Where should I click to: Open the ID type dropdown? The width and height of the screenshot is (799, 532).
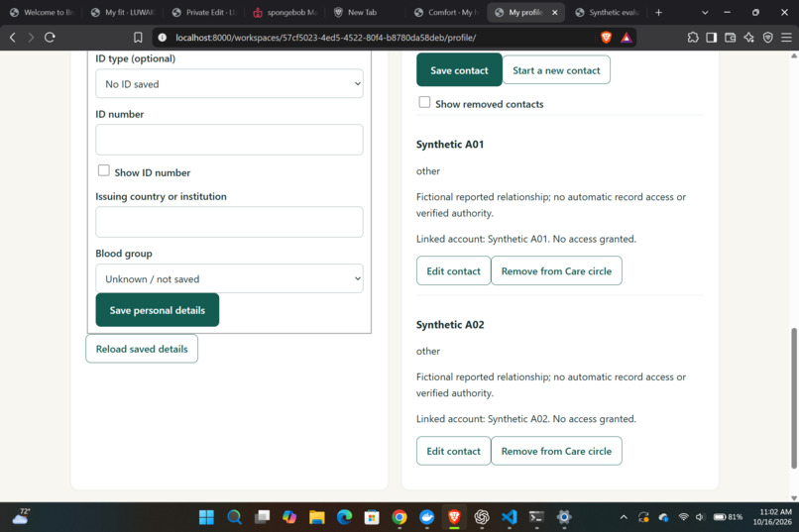point(229,83)
